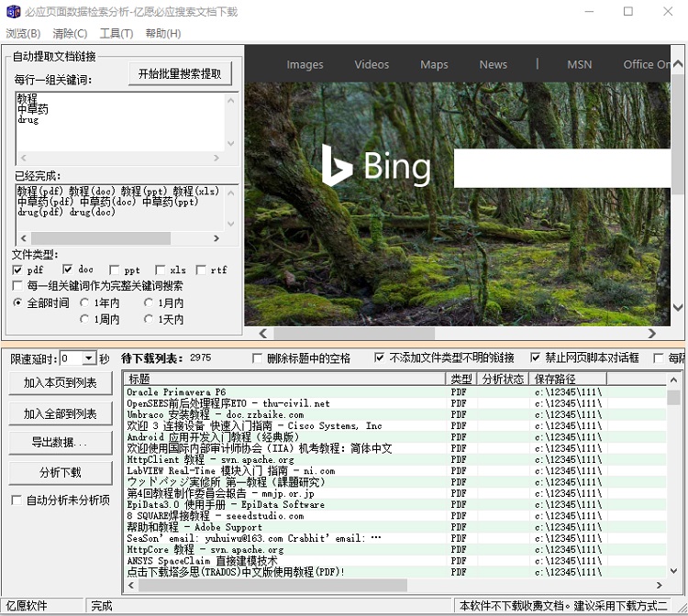Click the browser pane horizontal scrollbar thumb
This screenshot has width=688, height=616.
coord(354,334)
